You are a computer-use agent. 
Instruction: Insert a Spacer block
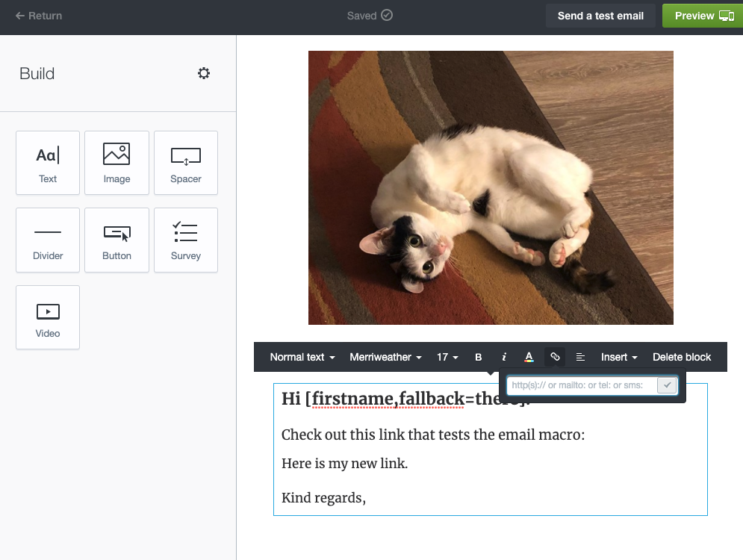coord(186,163)
